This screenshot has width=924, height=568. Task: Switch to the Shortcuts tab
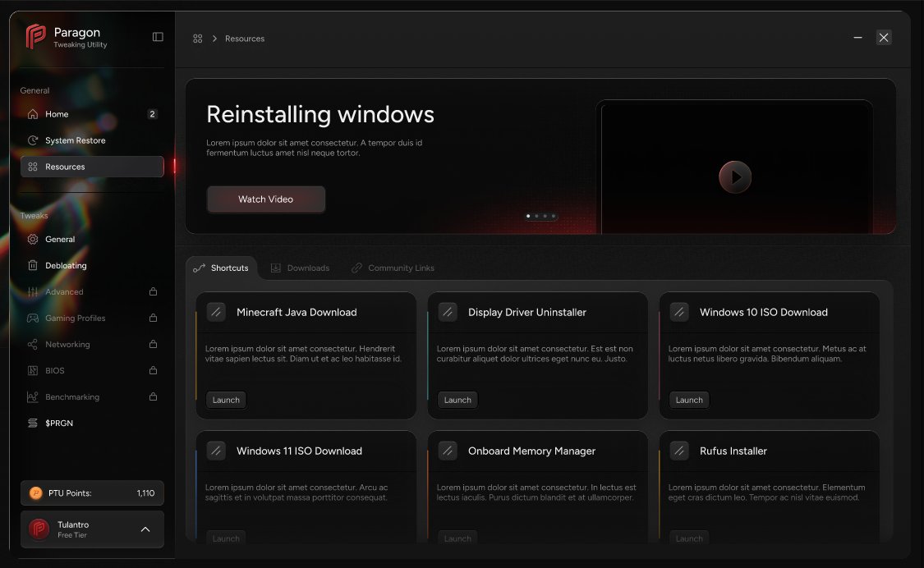(222, 268)
